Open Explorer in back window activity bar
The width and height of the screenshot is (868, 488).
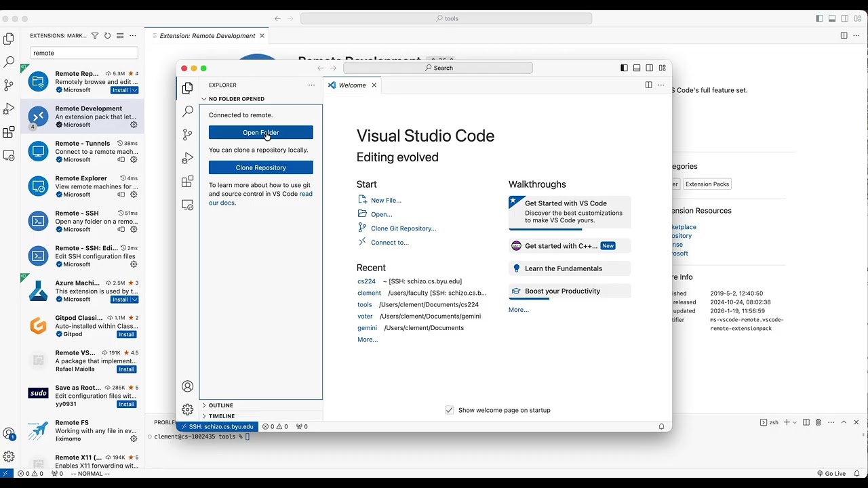pyautogui.click(x=9, y=39)
